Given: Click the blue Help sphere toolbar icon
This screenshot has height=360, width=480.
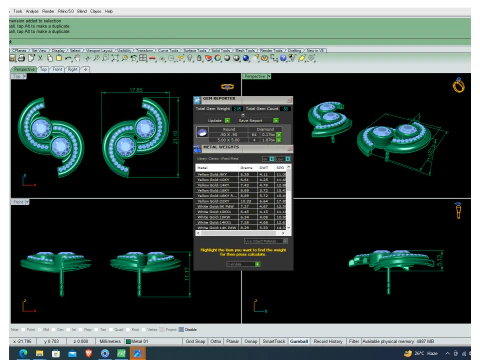Looking at the screenshot, I should tap(283, 58).
